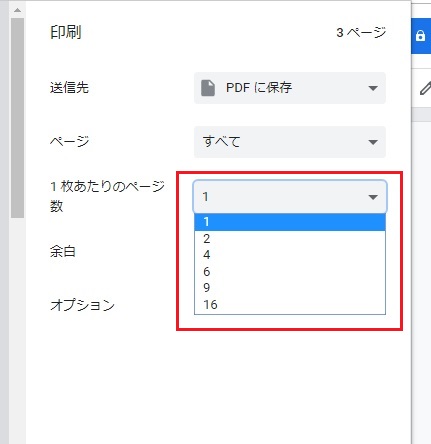This screenshot has height=444, width=431.
Task: Click the pencil edit icon at the right edge
Action: click(x=425, y=88)
